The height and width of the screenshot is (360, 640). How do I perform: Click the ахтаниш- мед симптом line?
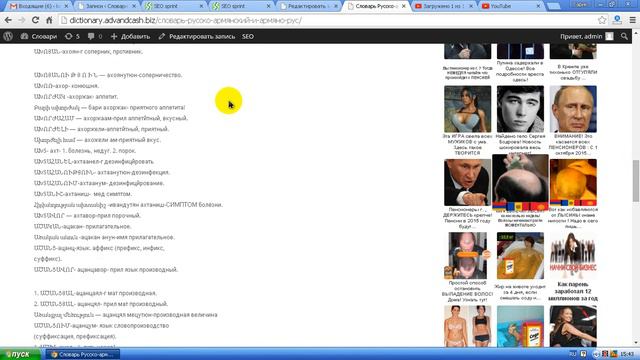pyautogui.click(x=83, y=194)
